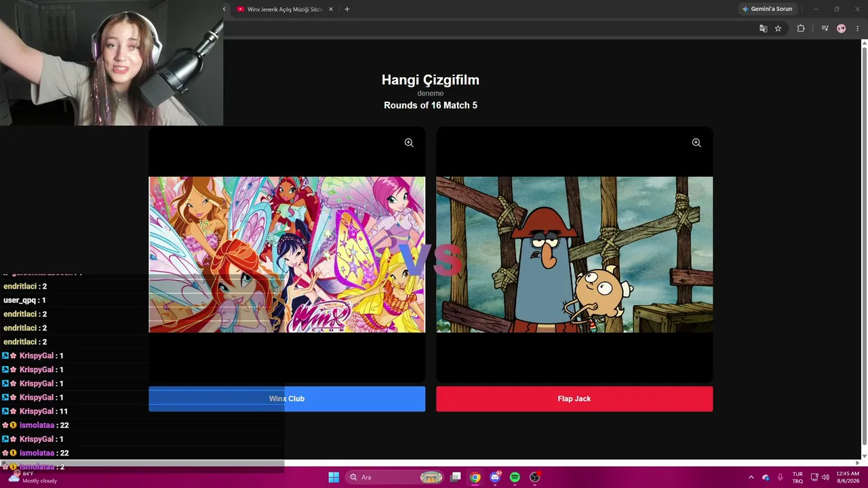The height and width of the screenshot is (488, 868).
Task: Open a new browser tab
Action: pyautogui.click(x=347, y=9)
